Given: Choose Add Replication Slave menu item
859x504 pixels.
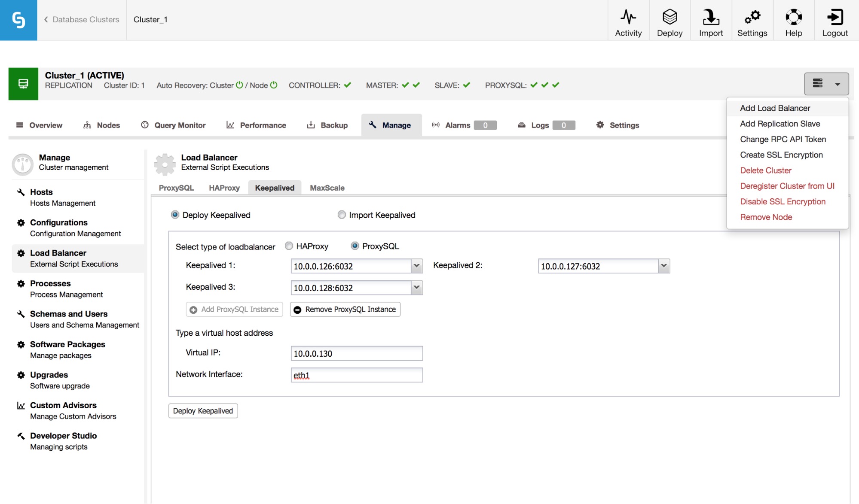Looking at the screenshot, I should point(787,124).
